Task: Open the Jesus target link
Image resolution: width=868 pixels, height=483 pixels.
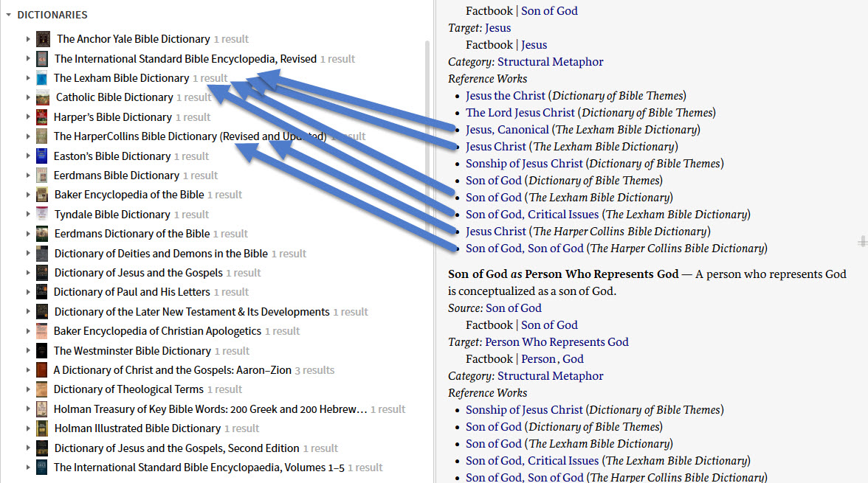Action: click(x=497, y=28)
